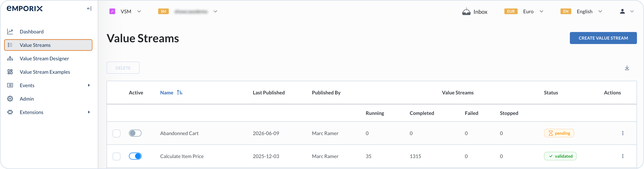Click the download export icon
644x169 pixels.
(627, 68)
